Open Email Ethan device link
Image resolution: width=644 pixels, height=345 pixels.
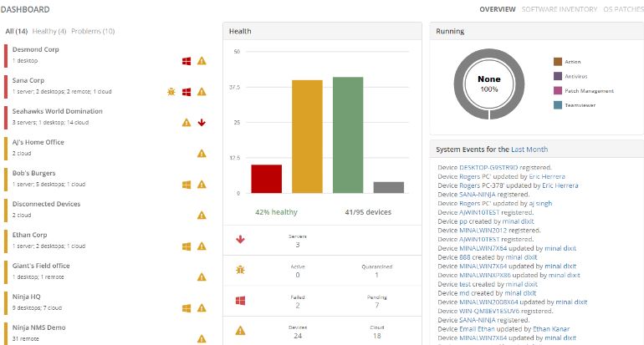[477, 329]
